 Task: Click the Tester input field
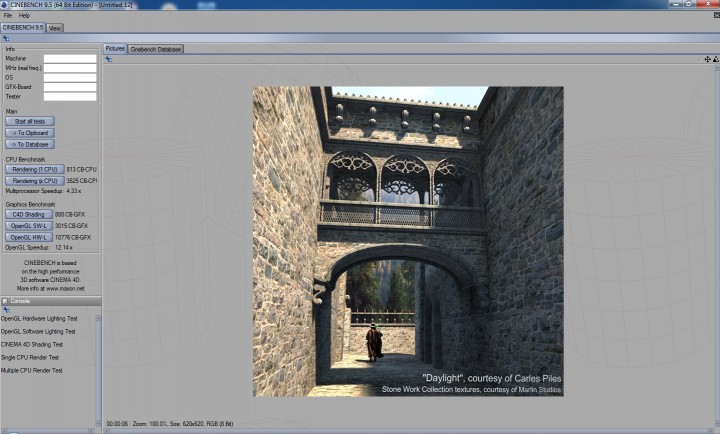click(70, 96)
